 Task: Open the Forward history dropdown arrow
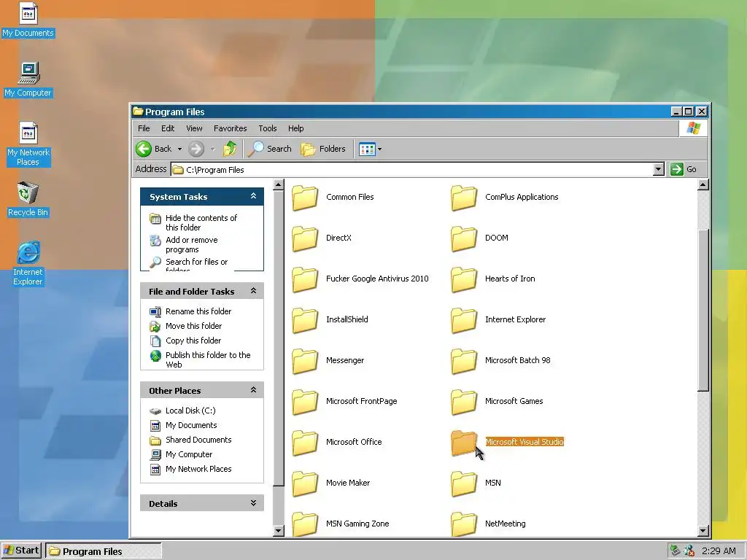pos(212,149)
